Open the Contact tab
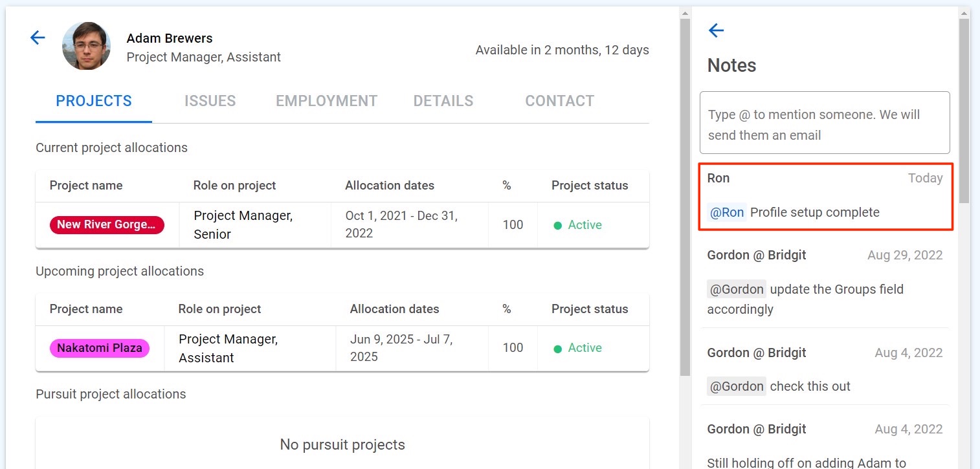Image resolution: width=980 pixels, height=469 pixels. [x=560, y=102]
